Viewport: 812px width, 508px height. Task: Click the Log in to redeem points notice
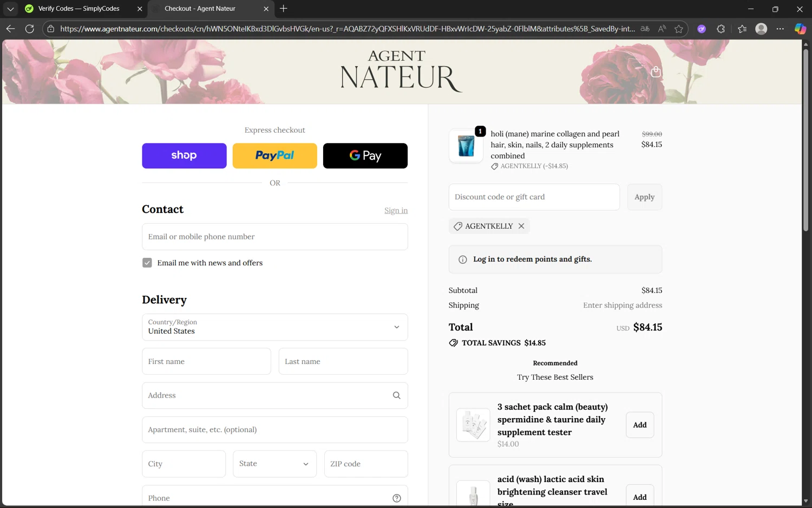555,259
